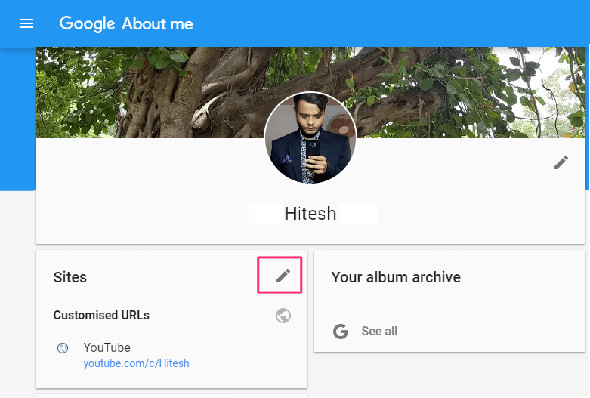The image size is (590, 398).
Task: Select the Sites heading
Action: [70, 277]
